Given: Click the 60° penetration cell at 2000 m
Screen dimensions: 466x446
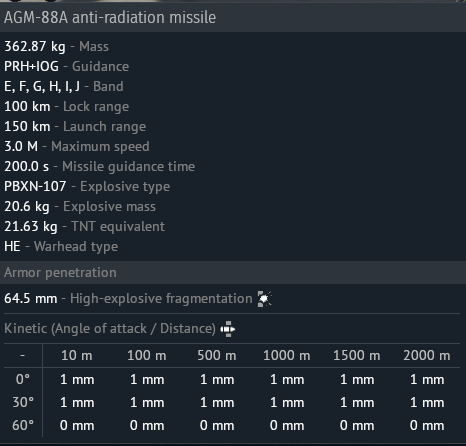Looking at the screenshot, I should 427,426.
